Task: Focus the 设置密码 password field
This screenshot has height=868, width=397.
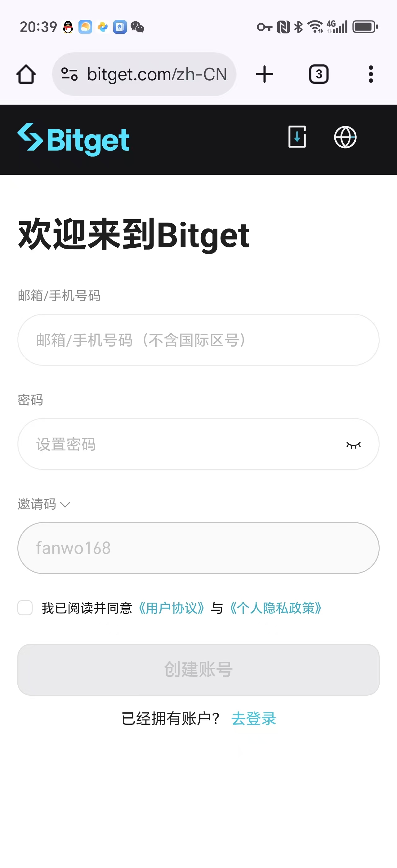Action: (x=182, y=444)
